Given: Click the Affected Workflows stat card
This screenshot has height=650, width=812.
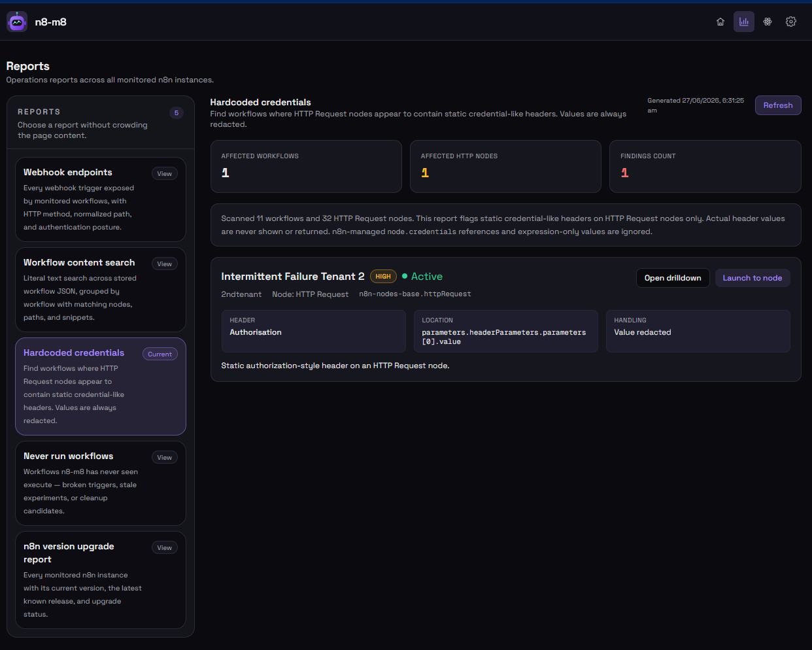Looking at the screenshot, I should (306, 166).
